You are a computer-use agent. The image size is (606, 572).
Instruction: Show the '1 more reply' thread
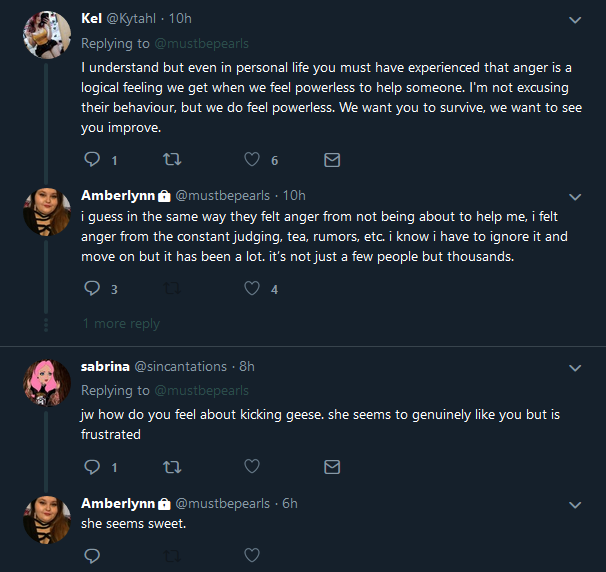pyautogui.click(x=121, y=323)
